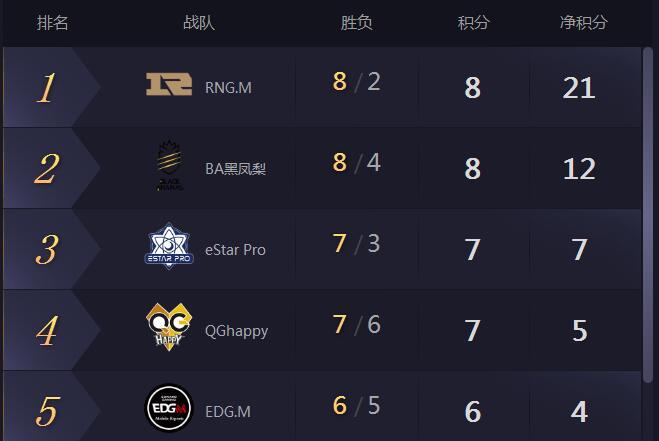Viewport: 659px width, 441px height.
Task: Sort by the 积分 column header
Action: [x=473, y=23]
